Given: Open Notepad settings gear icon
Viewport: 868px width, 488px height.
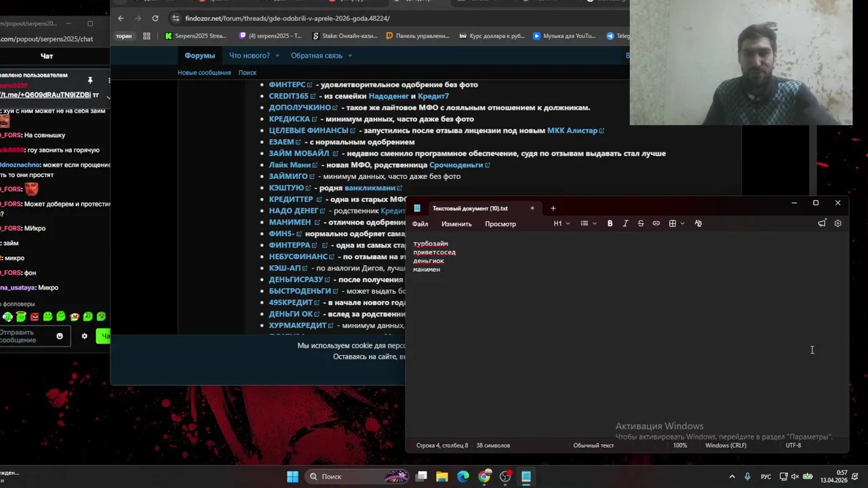Looking at the screenshot, I should pos(837,224).
